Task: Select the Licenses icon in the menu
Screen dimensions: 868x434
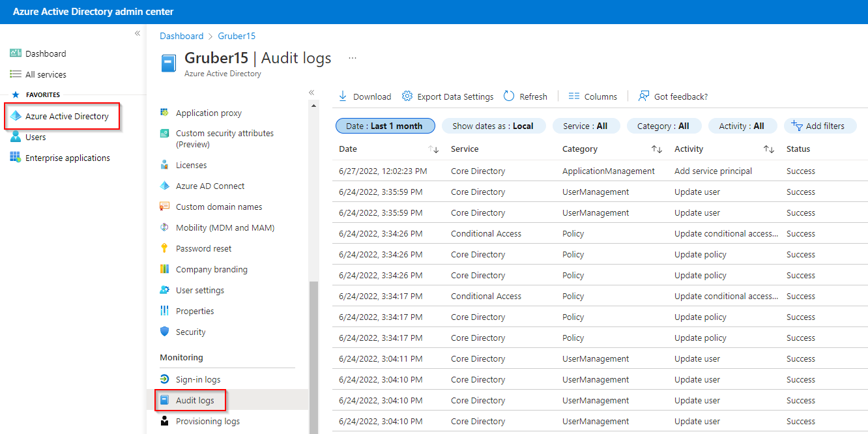Action: tap(164, 164)
